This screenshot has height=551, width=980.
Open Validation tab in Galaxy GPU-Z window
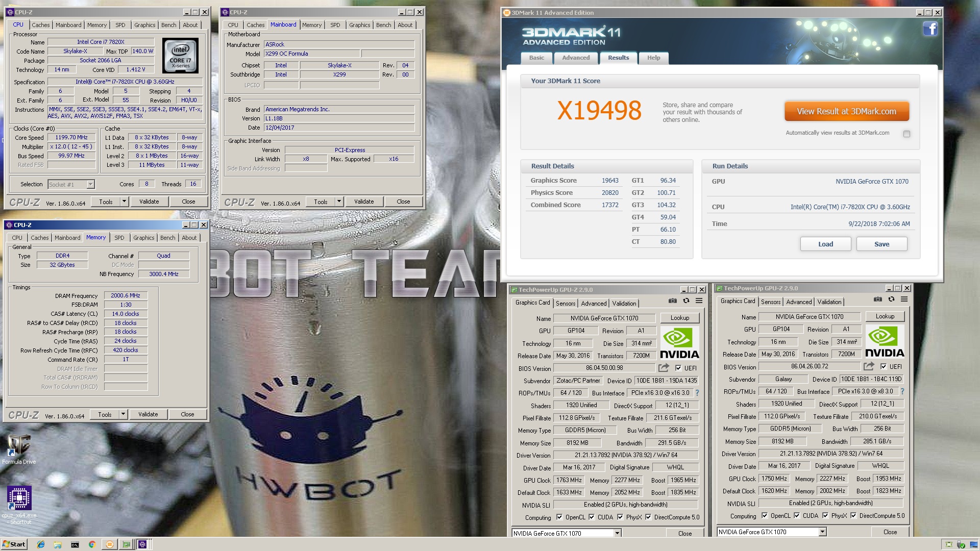click(829, 302)
